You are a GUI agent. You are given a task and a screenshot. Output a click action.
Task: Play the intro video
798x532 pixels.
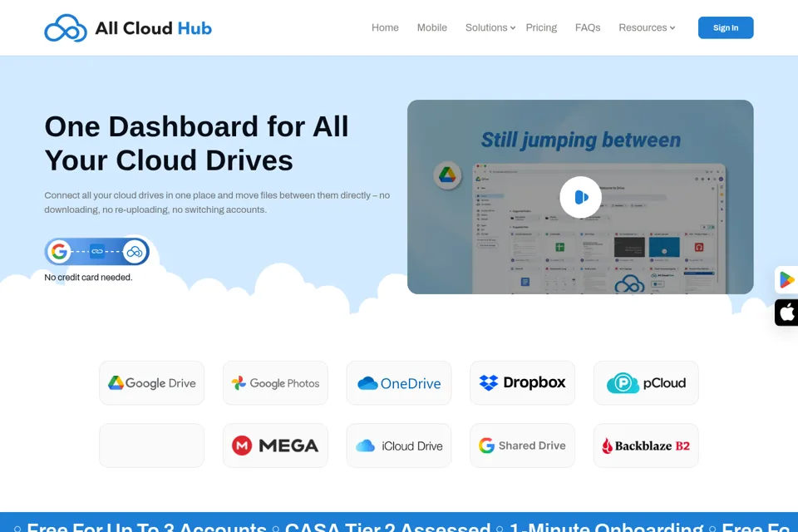pos(580,197)
